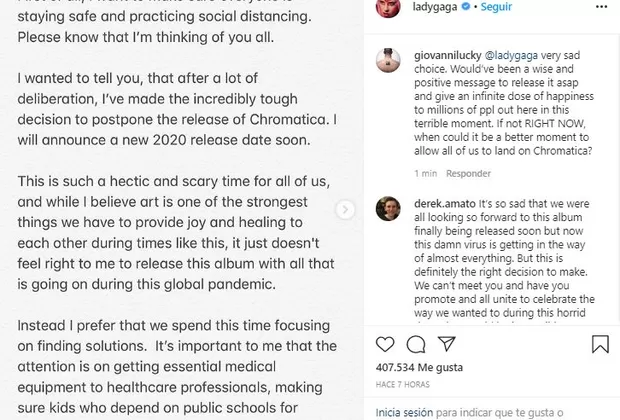Go to next image with the arrow
Screen dimensions: 620x420
(x=346, y=210)
